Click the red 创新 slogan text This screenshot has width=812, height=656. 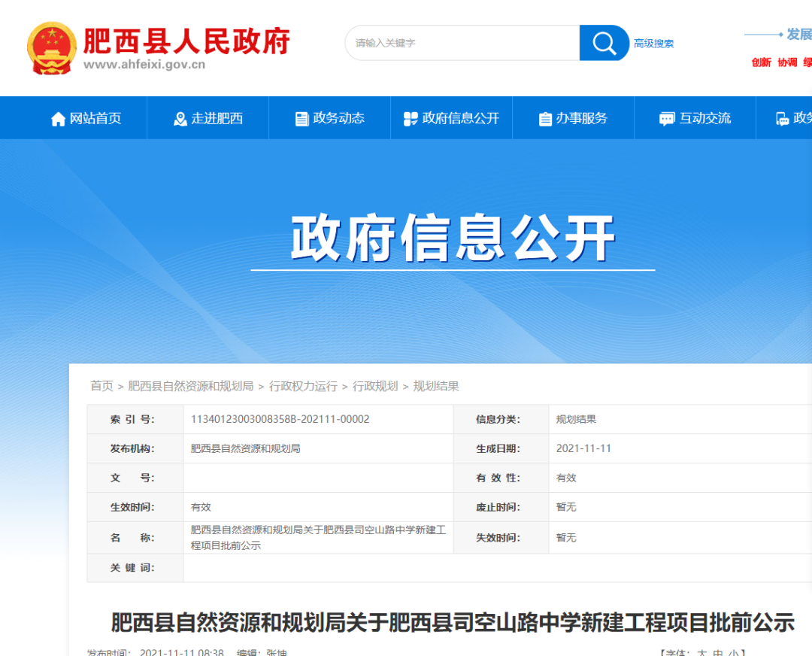click(x=761, y=62)
